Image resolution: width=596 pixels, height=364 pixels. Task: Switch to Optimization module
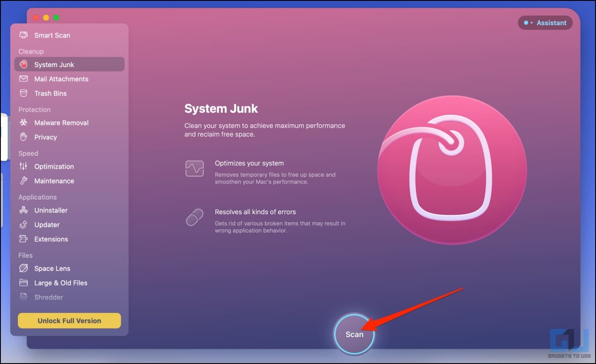[54, 166]
